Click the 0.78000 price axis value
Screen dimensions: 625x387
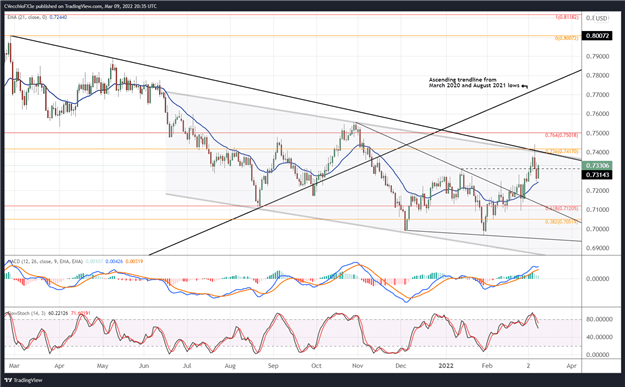[597, 75]
